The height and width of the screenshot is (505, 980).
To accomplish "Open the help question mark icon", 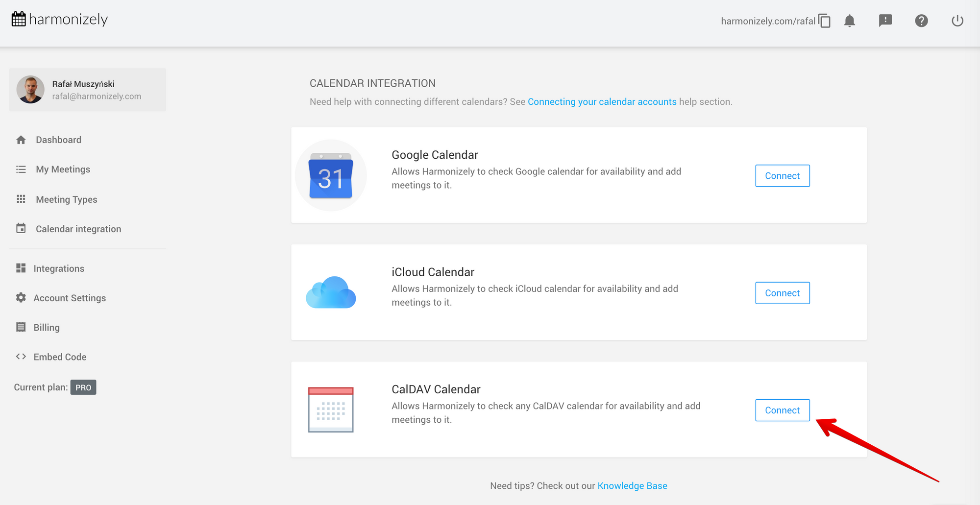I will pos(921,21).
